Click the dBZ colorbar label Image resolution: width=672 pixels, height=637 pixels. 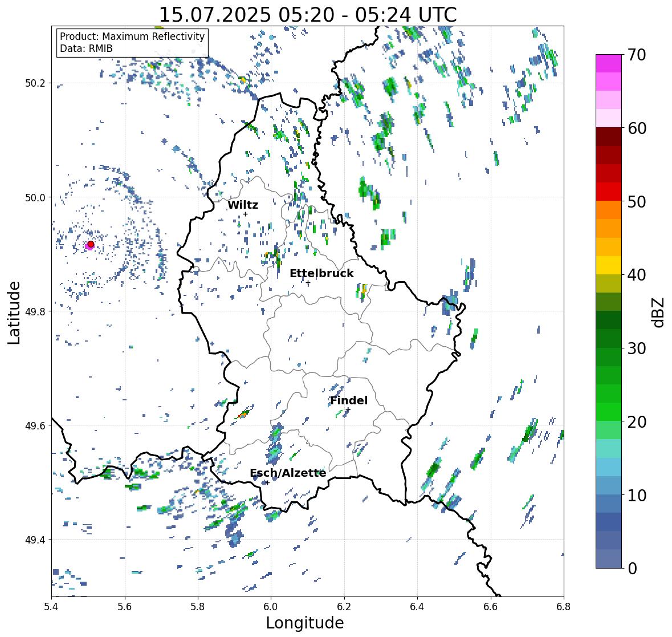coord(659,312)
